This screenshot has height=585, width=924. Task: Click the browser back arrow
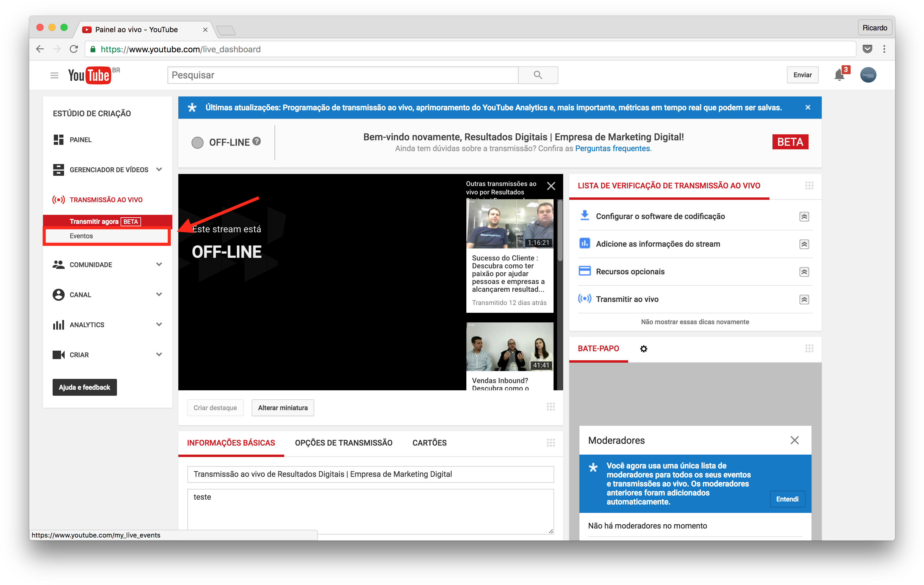point(40,49)
